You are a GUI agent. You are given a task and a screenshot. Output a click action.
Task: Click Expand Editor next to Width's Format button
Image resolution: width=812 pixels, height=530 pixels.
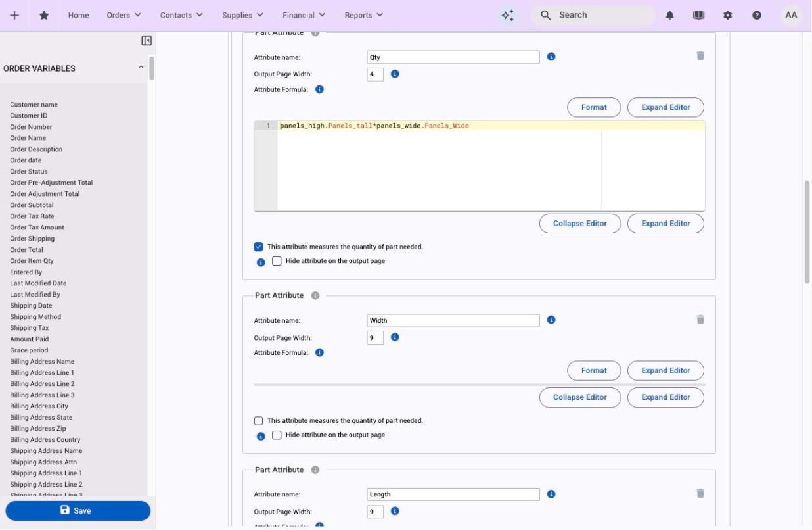(665, 371)
